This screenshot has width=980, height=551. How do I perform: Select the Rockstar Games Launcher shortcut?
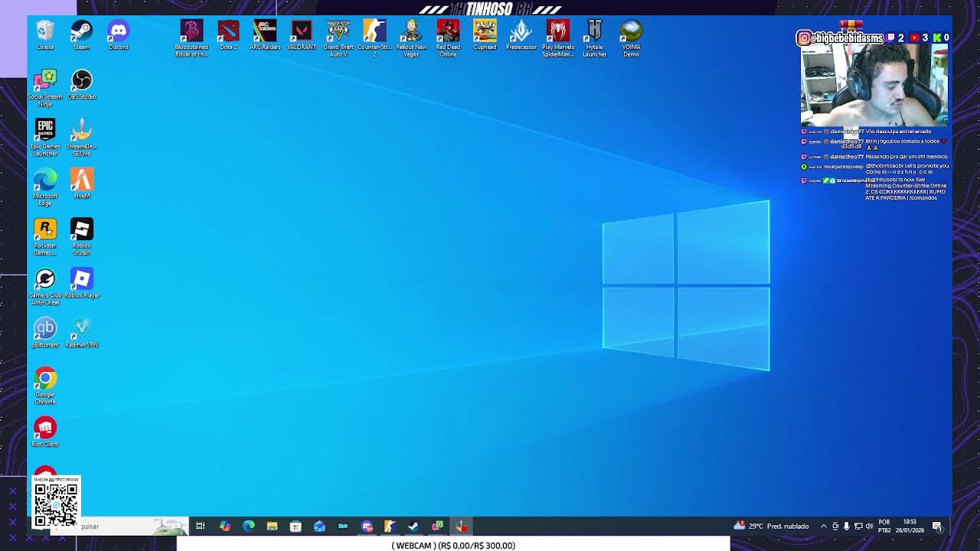click(x=45, y=237)
